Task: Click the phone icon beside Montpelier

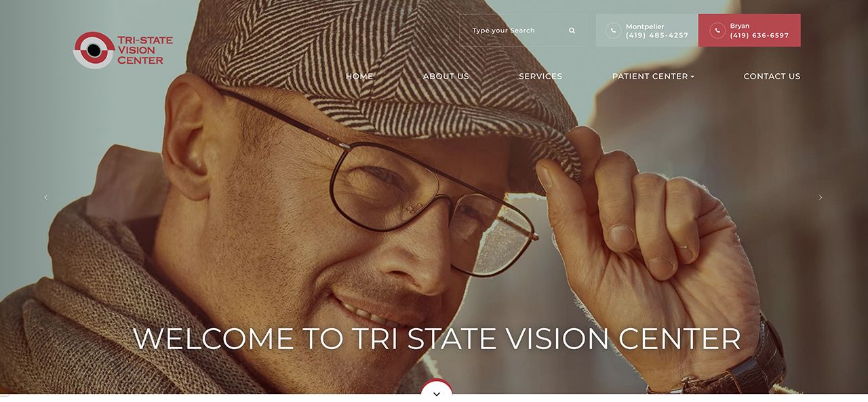Action: (x=613, y=31)
